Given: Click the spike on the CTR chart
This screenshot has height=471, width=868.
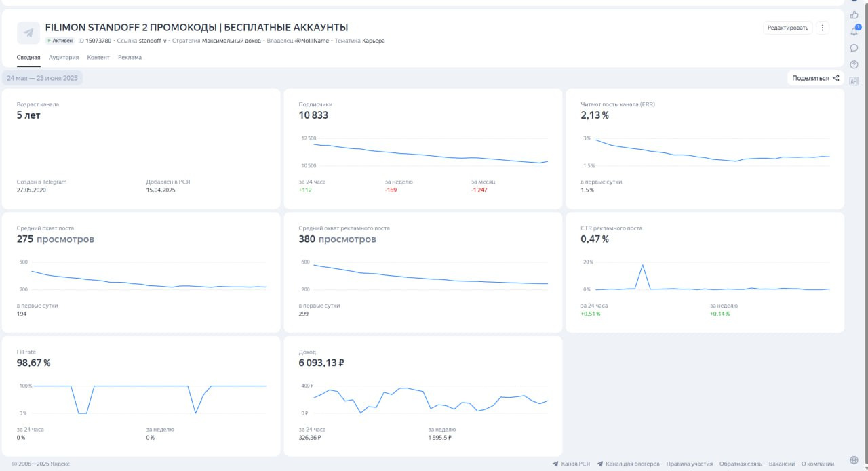Looking at the screenshot, I should (642, 265).
